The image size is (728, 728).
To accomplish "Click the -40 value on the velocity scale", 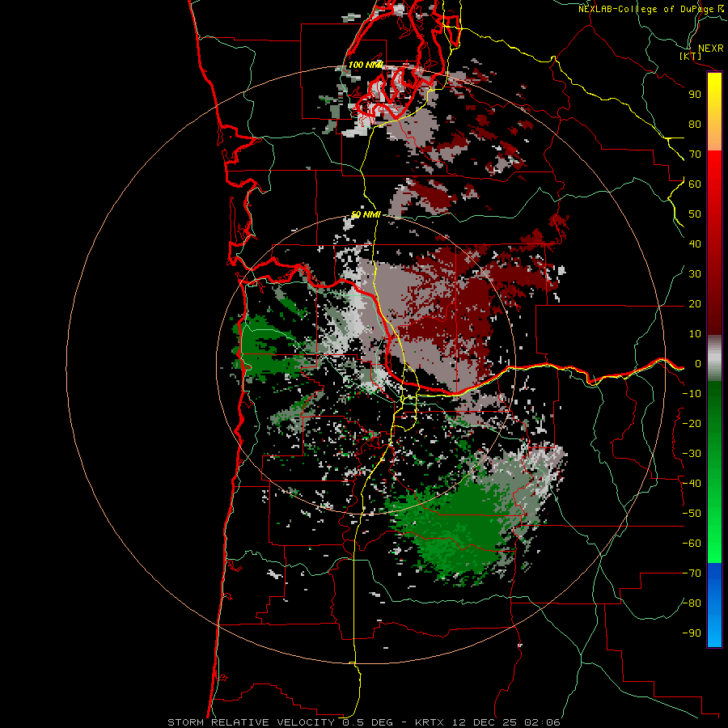I will coord(692,484).
